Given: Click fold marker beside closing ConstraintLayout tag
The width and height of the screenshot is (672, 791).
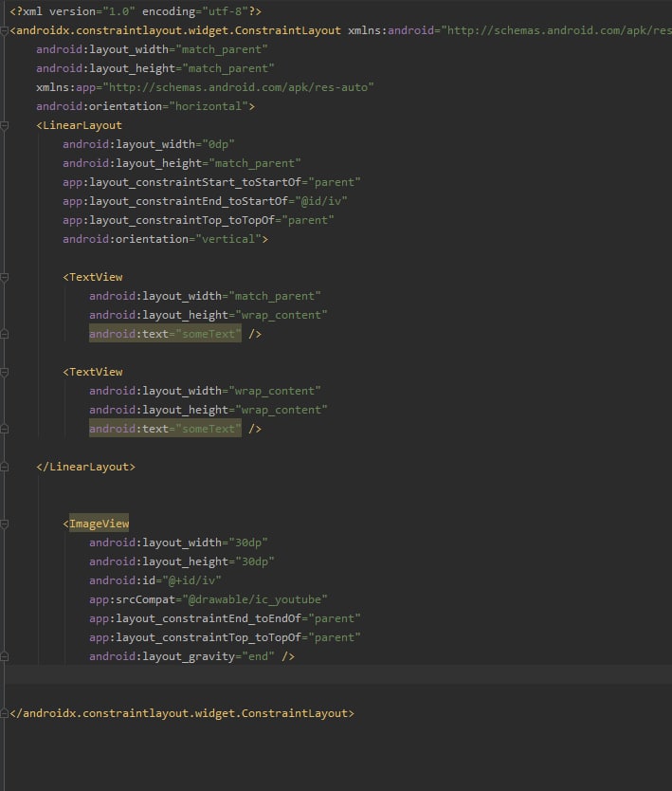Looking at the screenshot, I should click(x=4, y=713).
